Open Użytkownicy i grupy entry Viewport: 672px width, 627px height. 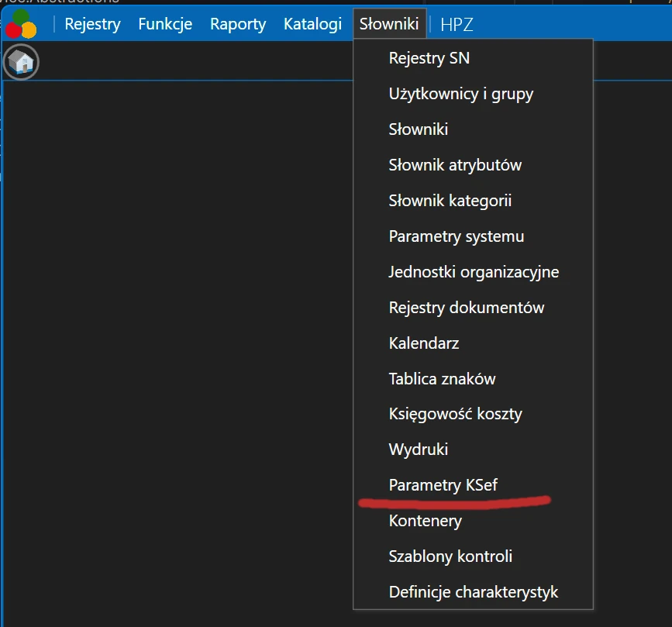pyautogui.click(x=460, y=94)
